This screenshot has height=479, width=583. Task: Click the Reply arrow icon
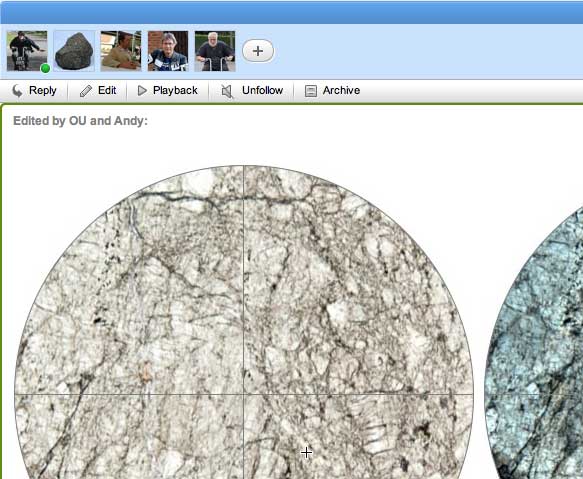point(17,91)
